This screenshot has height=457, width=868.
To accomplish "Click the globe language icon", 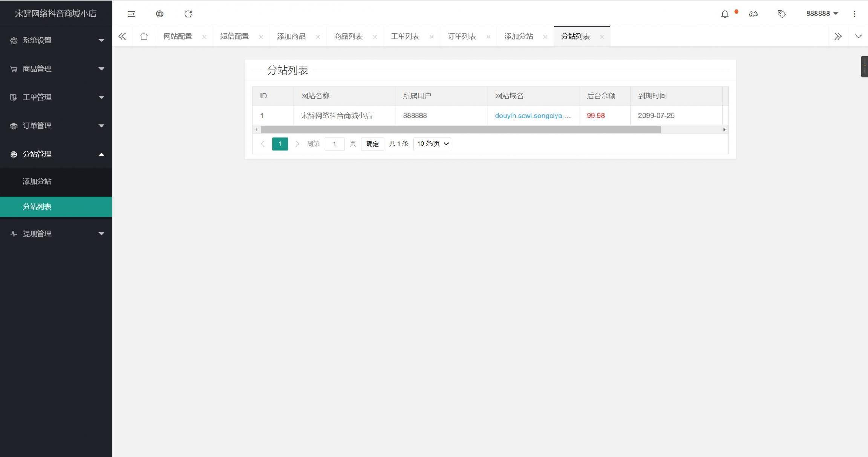I will click(159, 14).
